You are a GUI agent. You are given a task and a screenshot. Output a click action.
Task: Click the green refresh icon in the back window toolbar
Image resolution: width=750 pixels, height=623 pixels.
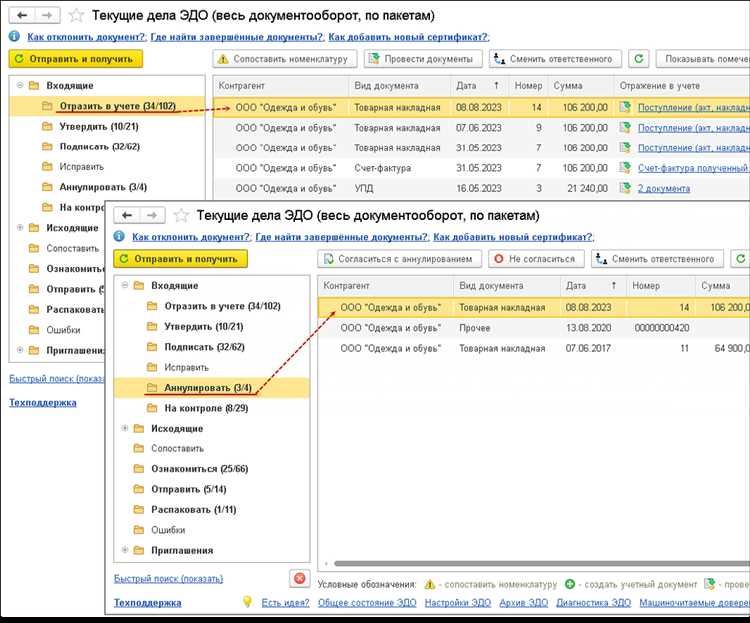click(x=639, y=59)
